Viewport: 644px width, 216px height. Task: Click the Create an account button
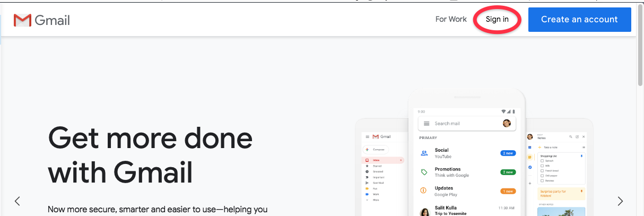[x=579, y=19]
